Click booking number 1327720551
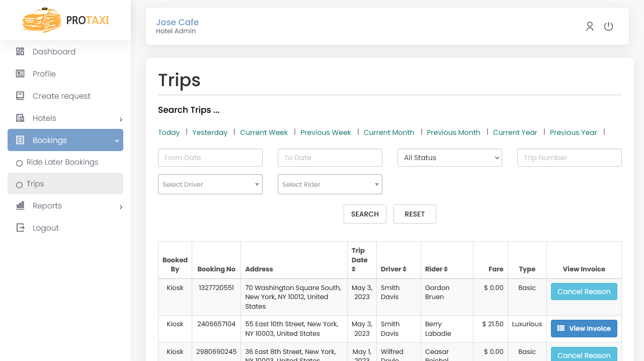This screenshot has width=644, height=361. click(216, 287)
